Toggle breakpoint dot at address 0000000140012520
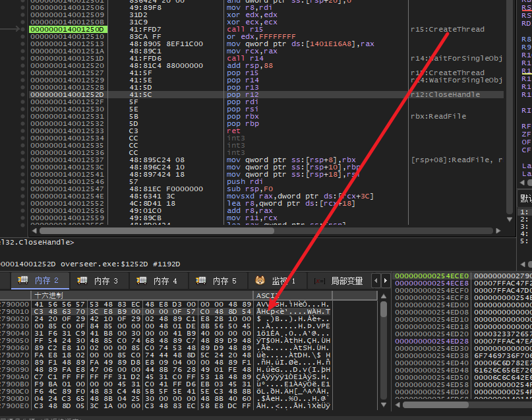Screen dimensions: 532x420 pyautogui.click(x=22, y=65)
